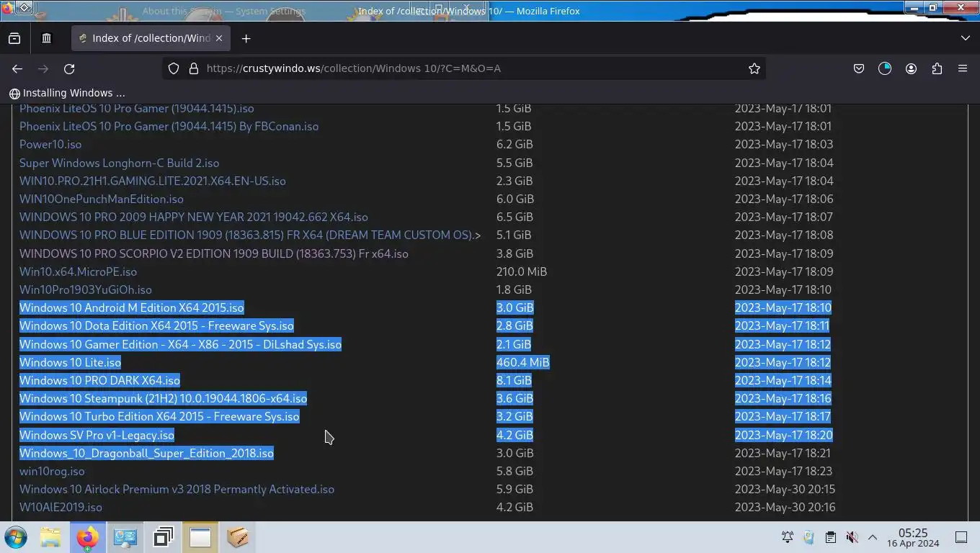Open W10AIE2019.iso link
Image resolution: width=980 pixels, height=553 pixels.
[61, 507]
